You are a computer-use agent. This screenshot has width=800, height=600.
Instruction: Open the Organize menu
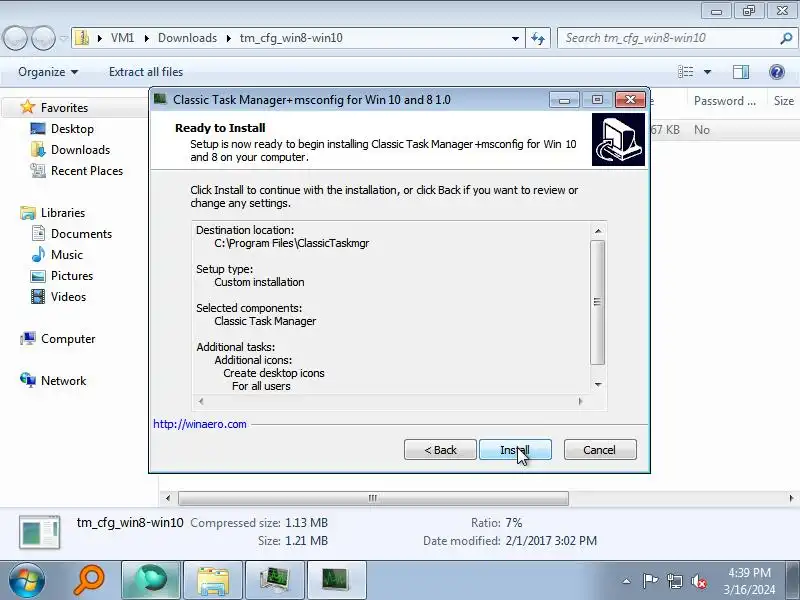(48, 72)
